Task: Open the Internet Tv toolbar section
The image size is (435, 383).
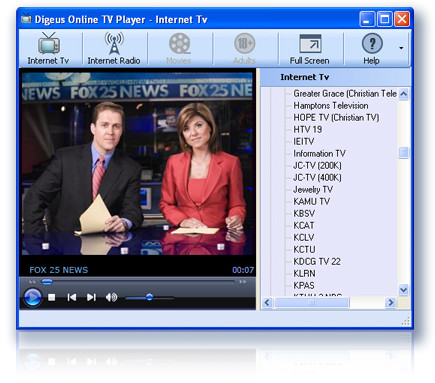Action: [49, 48]
